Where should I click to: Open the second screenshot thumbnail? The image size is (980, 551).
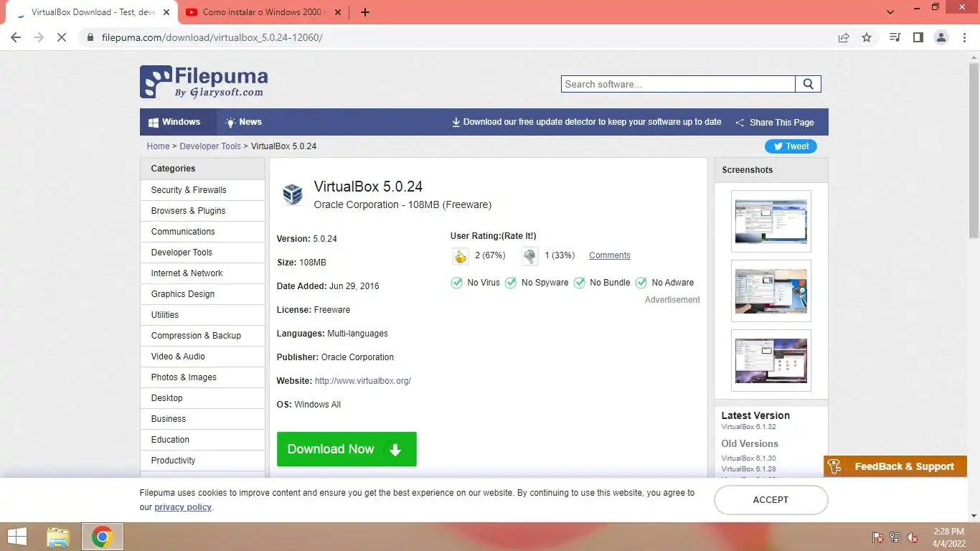point(771,291)
